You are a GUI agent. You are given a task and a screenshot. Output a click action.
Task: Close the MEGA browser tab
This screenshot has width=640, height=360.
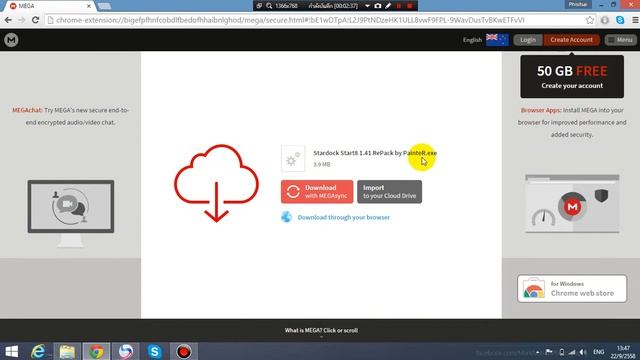point(89,6)
